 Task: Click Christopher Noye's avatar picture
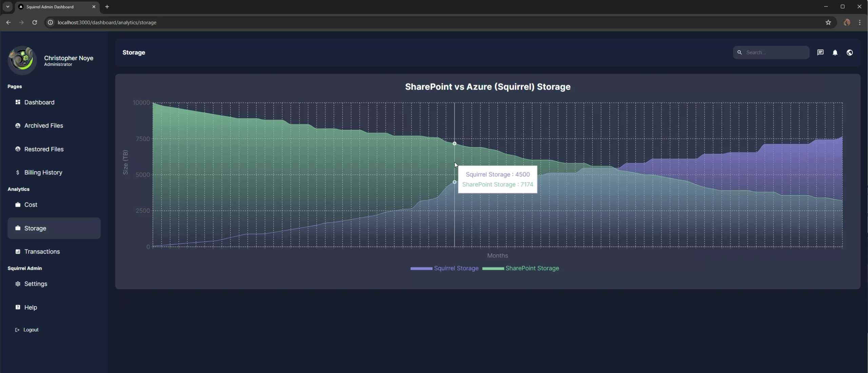22,60
